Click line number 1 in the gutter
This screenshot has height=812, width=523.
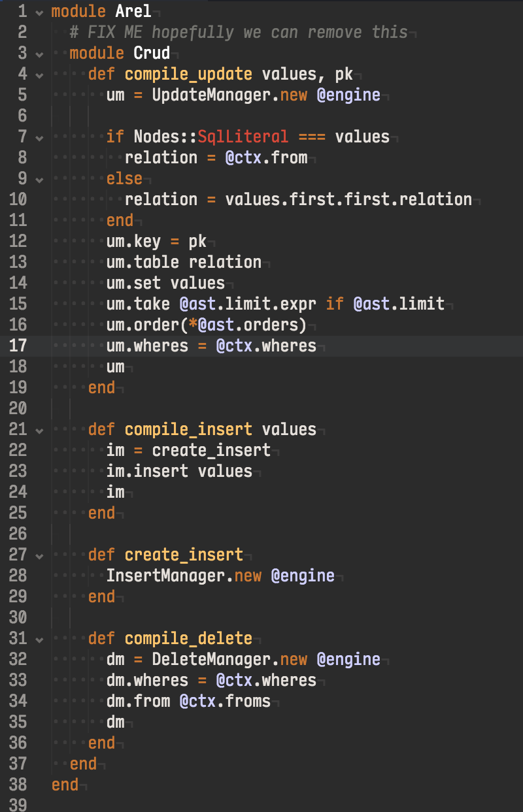coord(22,11)
